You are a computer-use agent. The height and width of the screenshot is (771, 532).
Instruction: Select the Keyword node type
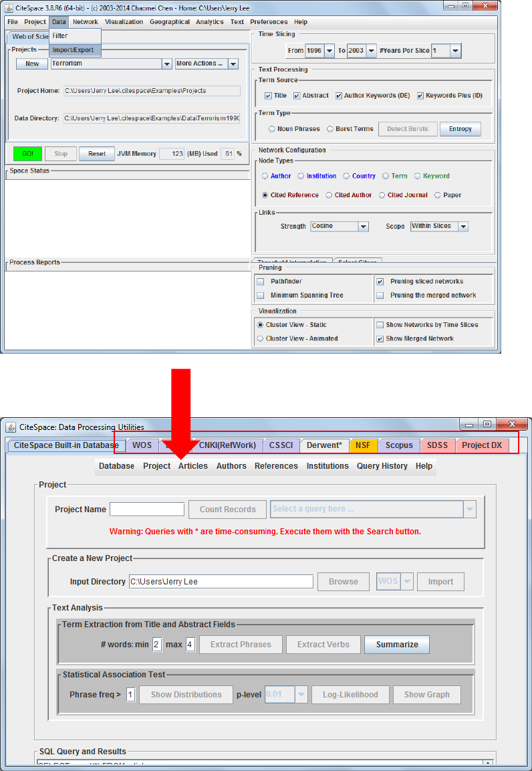tap(418, 176)
